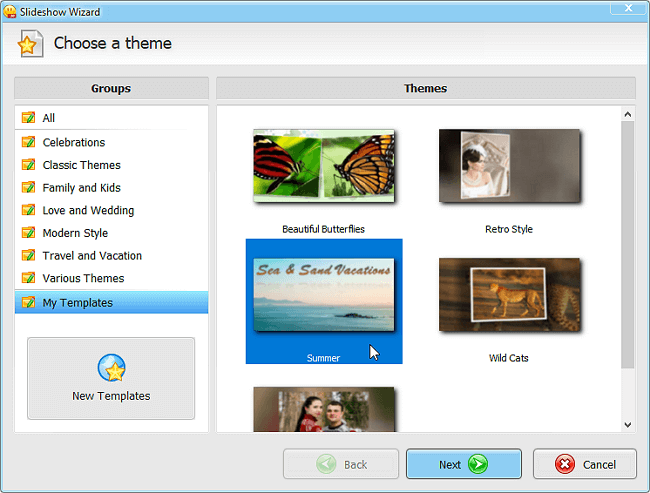The width and height of the screenshot is (650, 493).
Task: Click the globe-star New Templates icon
Action: (x=112, y=368)
